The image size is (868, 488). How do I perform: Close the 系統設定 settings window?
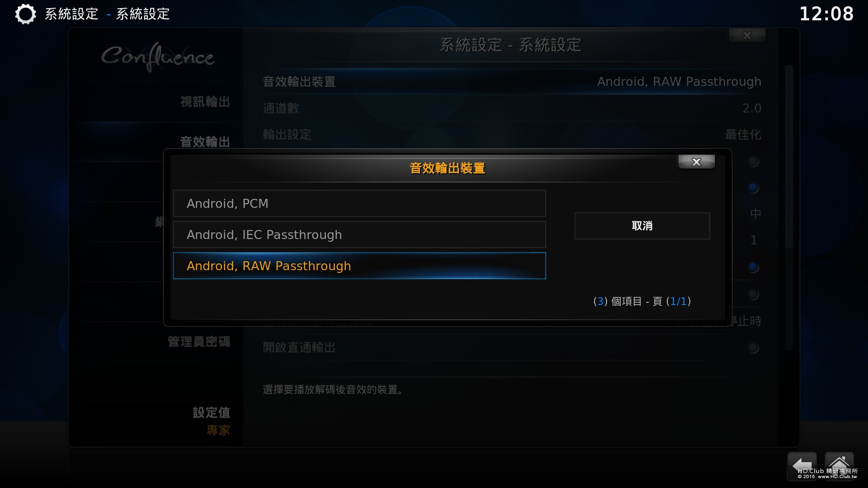point(747,35)
